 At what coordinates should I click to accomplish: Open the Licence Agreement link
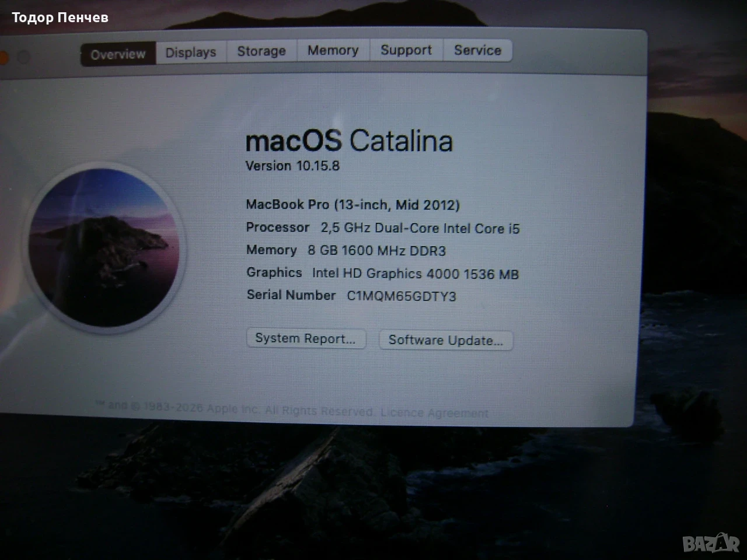pyautogui.click(x=434, y=413)
